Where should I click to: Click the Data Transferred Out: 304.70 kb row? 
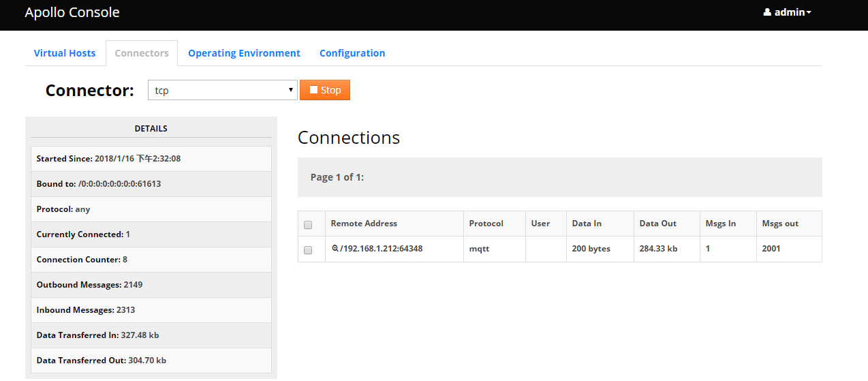point(151,361)
